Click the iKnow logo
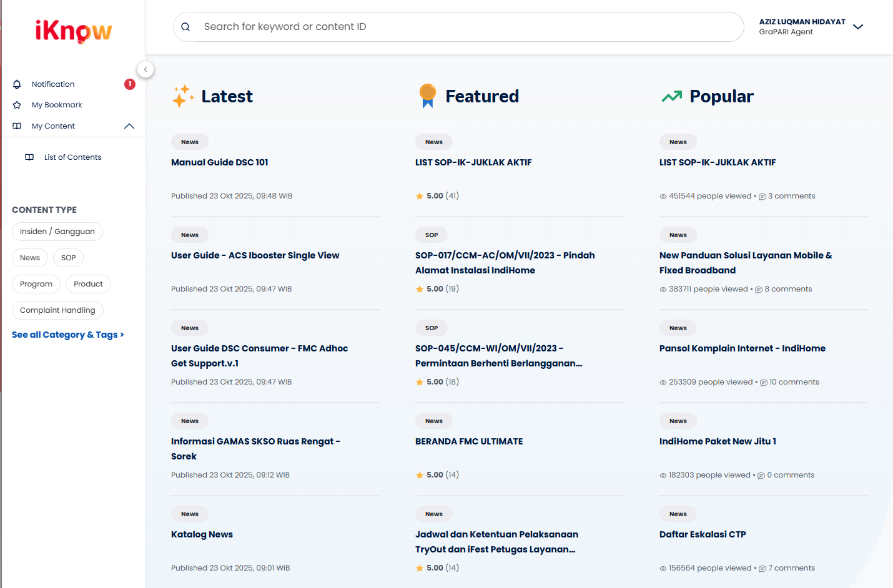This screenshot has width=893, height=588. tap(74, 31)
